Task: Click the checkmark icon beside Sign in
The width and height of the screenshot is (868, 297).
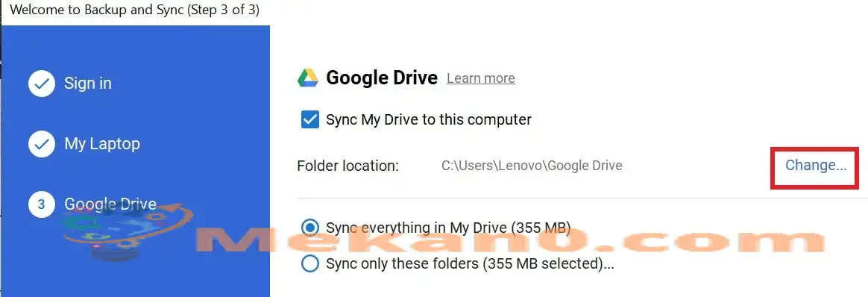Action: pyautogui.click(x=42, y=84)
